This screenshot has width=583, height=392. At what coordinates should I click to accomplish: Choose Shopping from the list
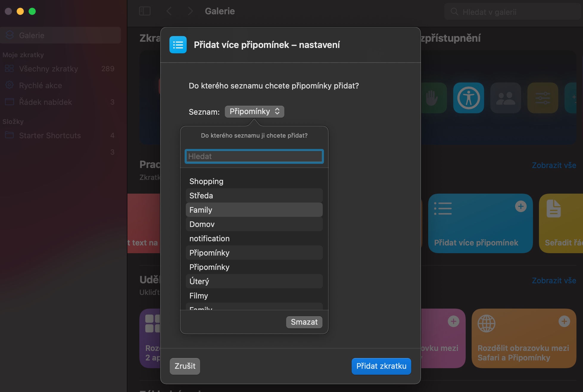[x=254, y=181]
